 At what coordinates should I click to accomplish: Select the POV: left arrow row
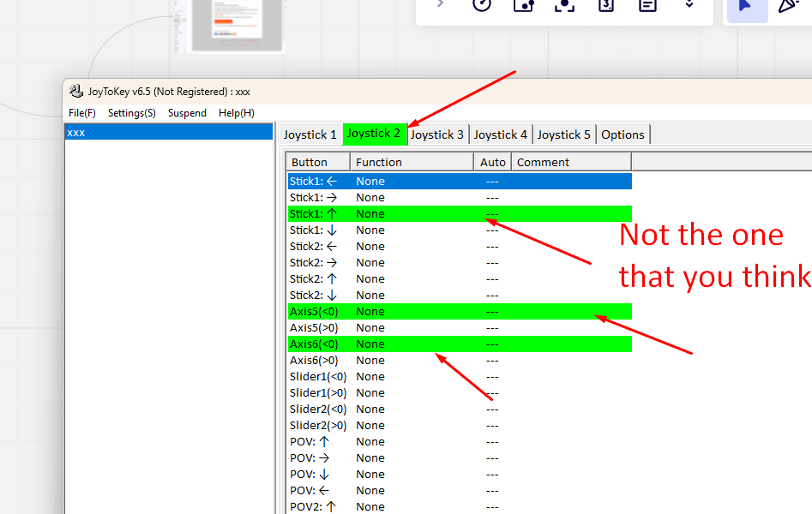(x=460, y=491)
